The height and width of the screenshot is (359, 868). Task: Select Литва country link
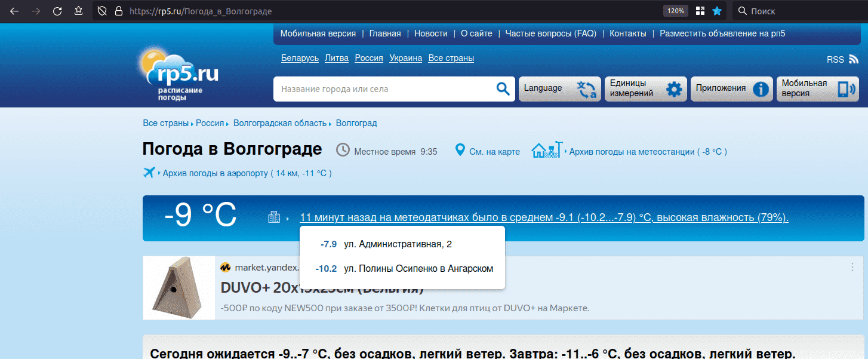click(337, 58)
